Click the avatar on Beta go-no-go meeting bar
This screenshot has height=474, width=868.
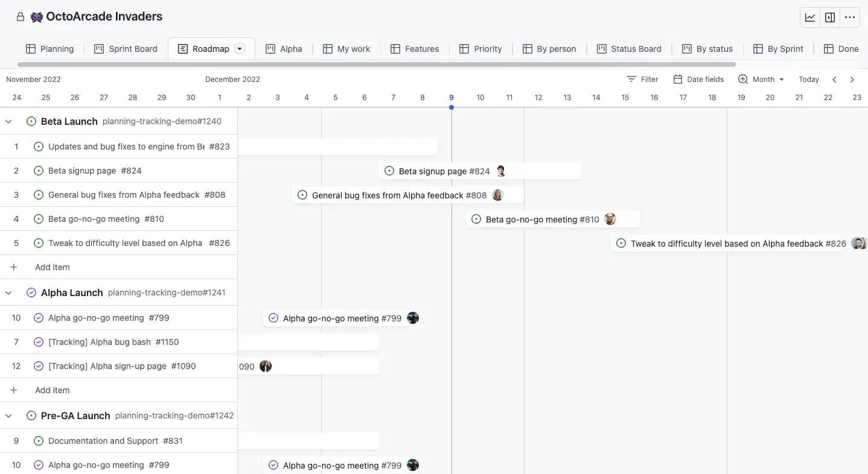click(x=610, y=220)
